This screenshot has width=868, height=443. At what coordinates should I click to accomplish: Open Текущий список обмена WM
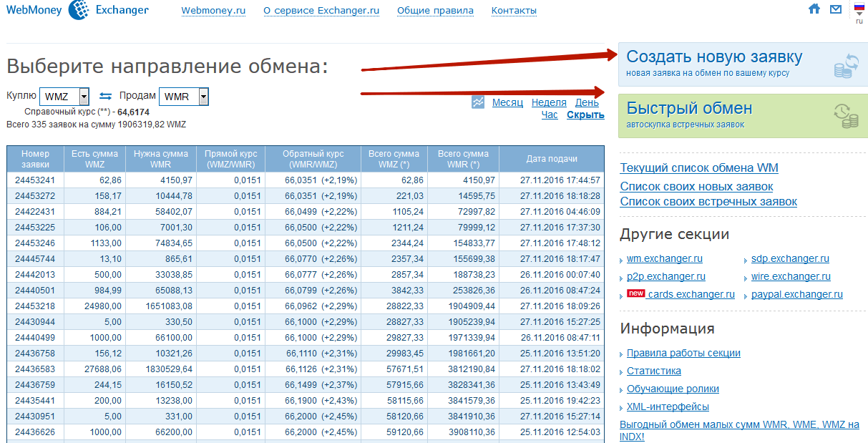coord(699,168)
